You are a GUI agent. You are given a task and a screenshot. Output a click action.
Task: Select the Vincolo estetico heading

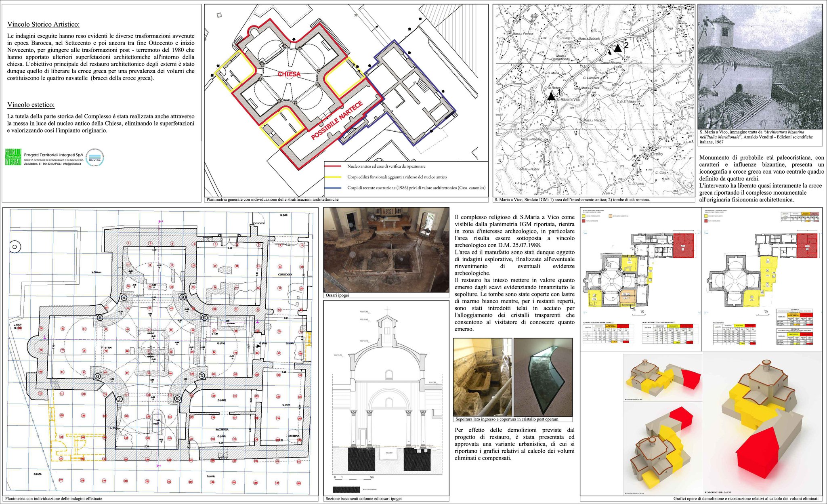[x=31, y=105]
